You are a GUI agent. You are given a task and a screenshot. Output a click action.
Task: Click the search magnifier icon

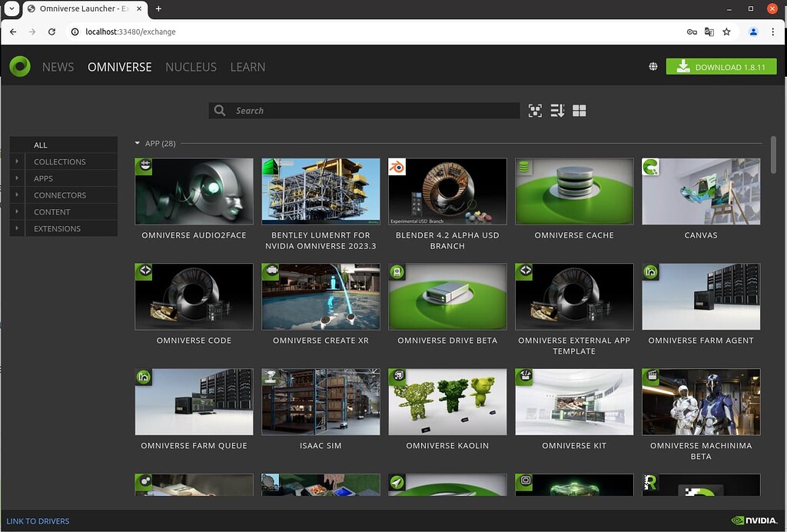tap(220, 110)
